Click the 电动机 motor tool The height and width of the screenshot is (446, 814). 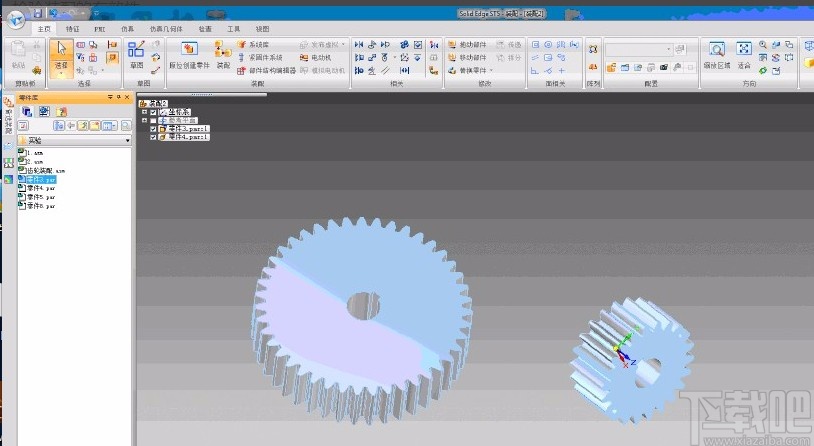coord(316,57)
